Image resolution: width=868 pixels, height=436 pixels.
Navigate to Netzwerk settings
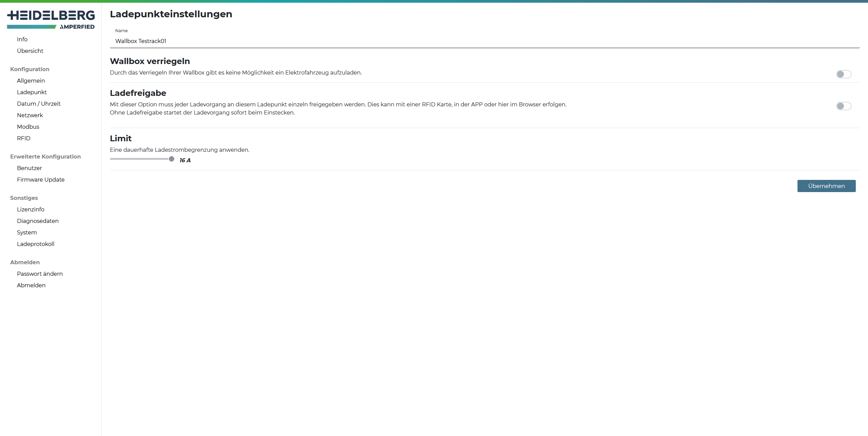30,115
